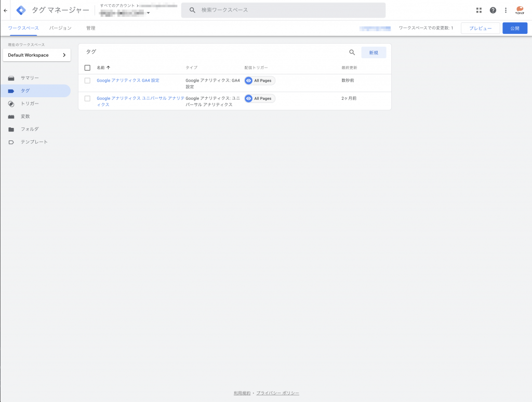Open the help question mark icon
The width and height of the screenshot is (532, 402).
493,10
